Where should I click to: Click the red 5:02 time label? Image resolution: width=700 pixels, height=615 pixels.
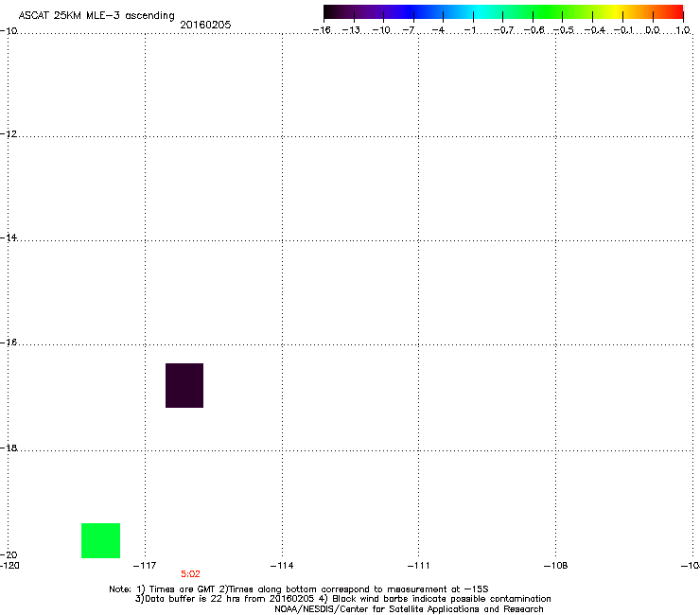click(191, 574)
